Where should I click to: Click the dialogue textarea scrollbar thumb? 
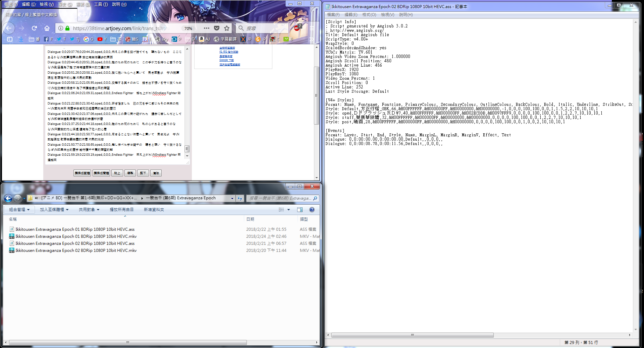(187, 149)
